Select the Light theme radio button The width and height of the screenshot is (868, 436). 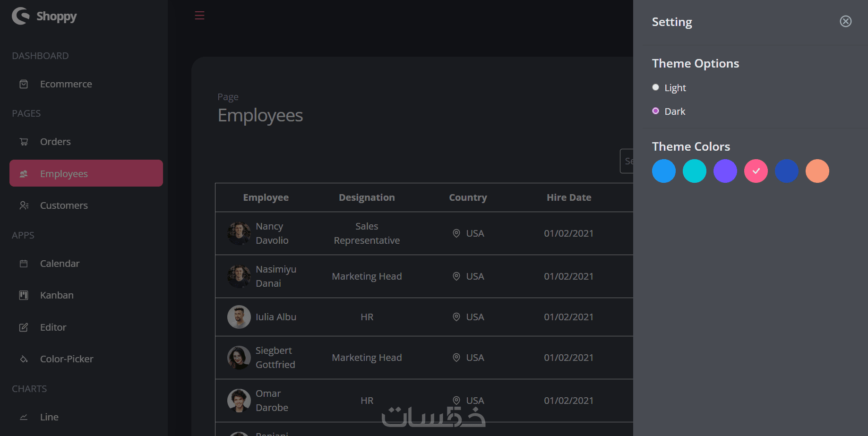click(x=655, y=87)
